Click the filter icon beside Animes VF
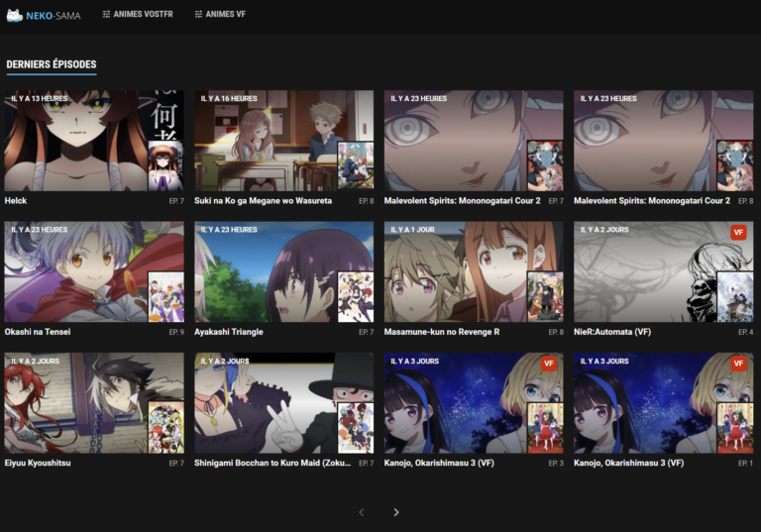 (198, 15)
